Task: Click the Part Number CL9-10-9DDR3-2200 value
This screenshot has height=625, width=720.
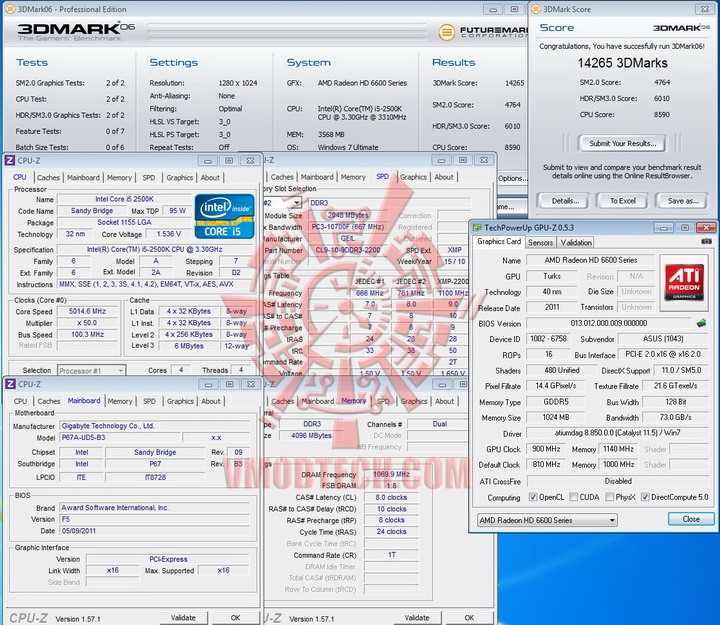Action: click(x=348, y=250)
